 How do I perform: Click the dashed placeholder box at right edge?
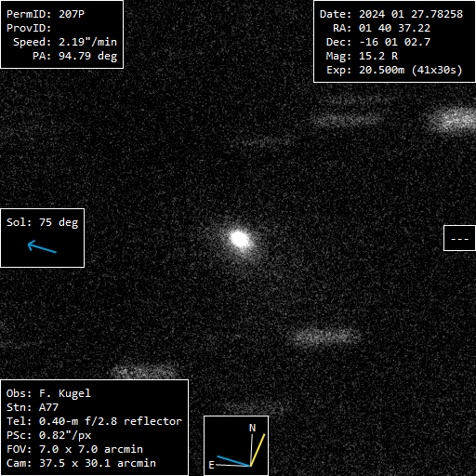tap(459, 238)
